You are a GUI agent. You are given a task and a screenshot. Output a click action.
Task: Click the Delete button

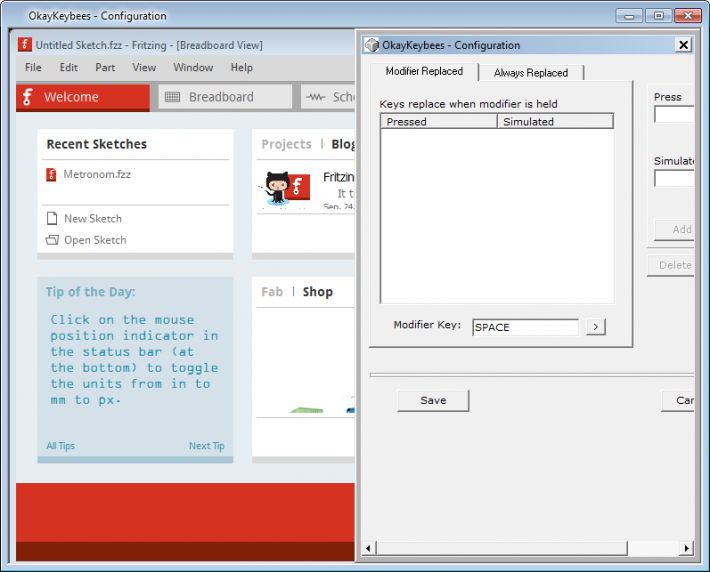671,265
